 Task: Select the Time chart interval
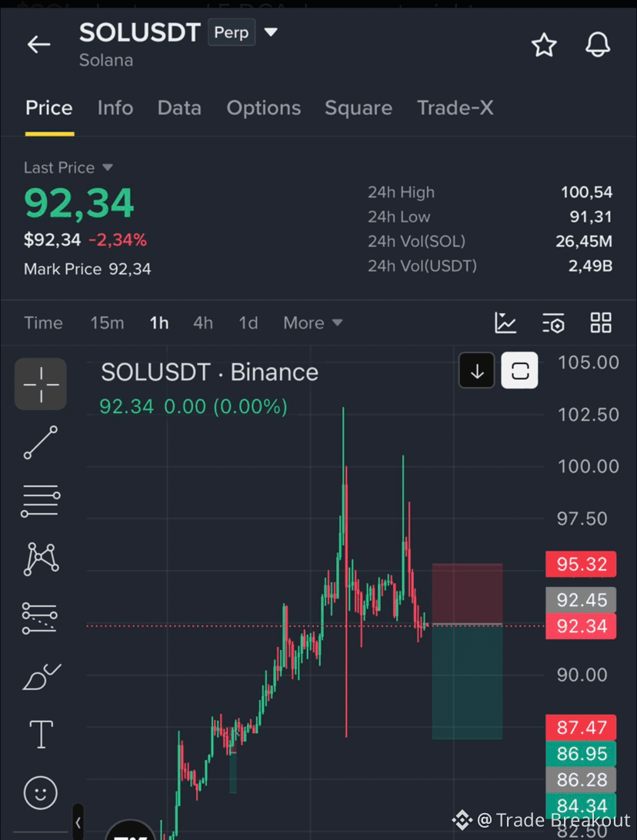click(x=43, y=323)
